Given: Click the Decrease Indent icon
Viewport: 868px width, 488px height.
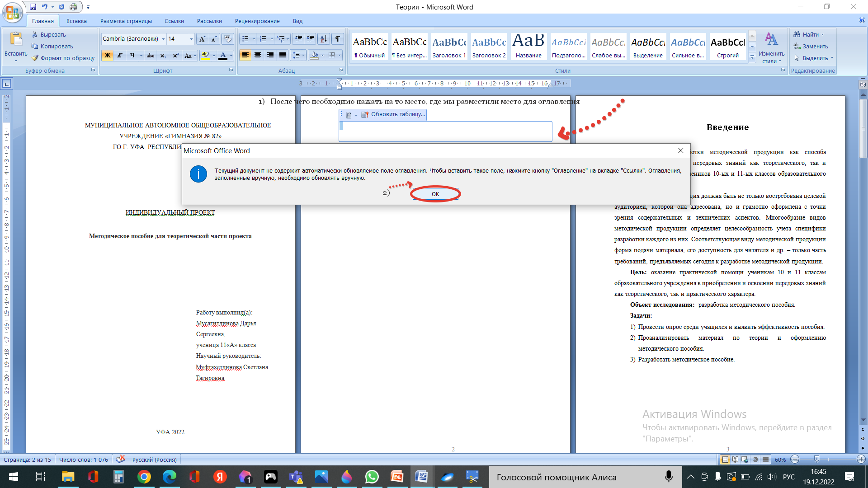Looking at the screenshot, I should click(x=298, y=39).
